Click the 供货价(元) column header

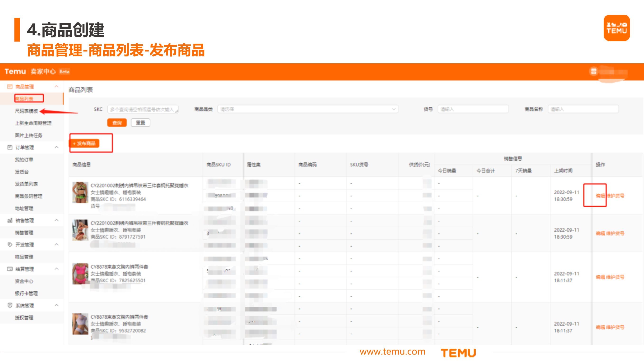coord(419,165)
